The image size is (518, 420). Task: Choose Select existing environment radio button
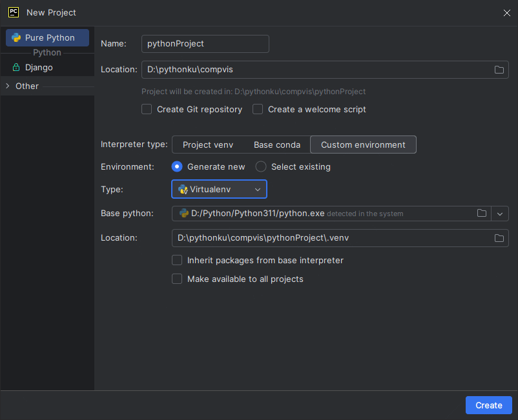click(x=261, y=166)
